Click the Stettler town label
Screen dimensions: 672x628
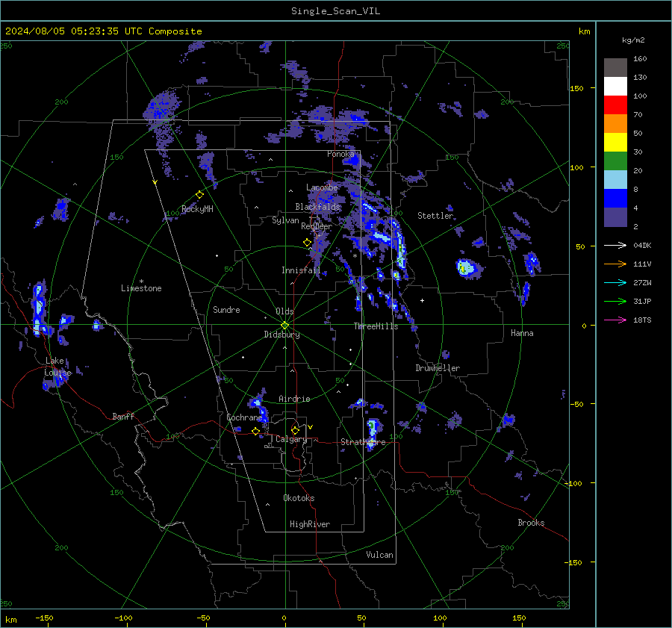[435, 216]
